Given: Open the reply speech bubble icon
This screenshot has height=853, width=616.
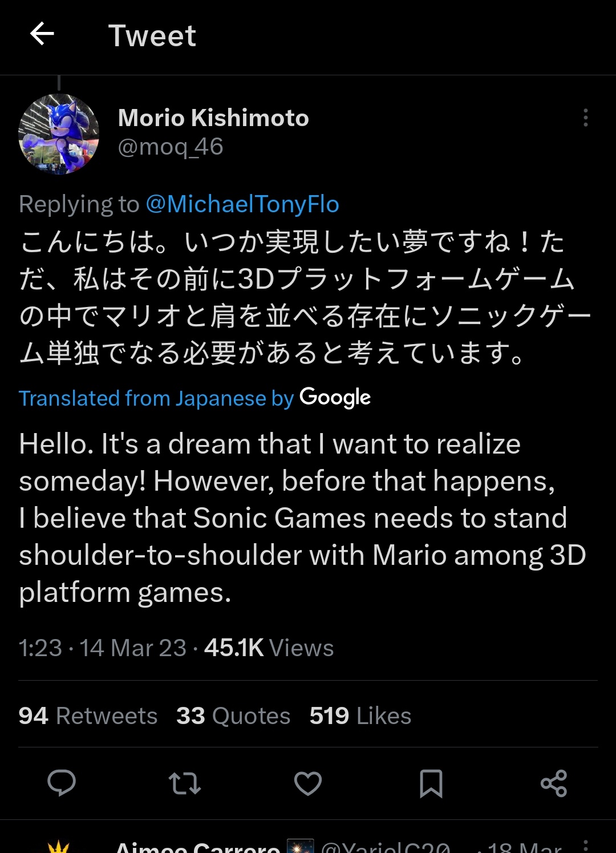Looking at the screenshot, I should click(x=61, y=783).
